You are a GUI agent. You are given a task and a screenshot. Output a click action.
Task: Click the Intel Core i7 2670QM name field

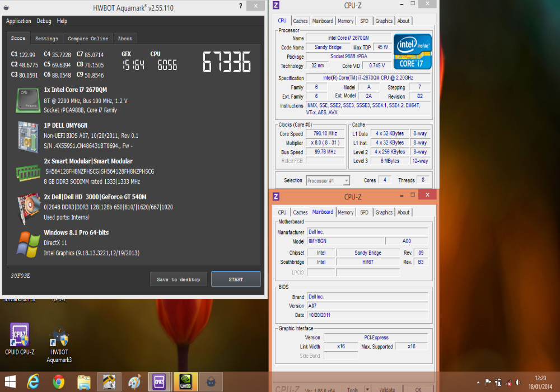(x=348, y=38)
